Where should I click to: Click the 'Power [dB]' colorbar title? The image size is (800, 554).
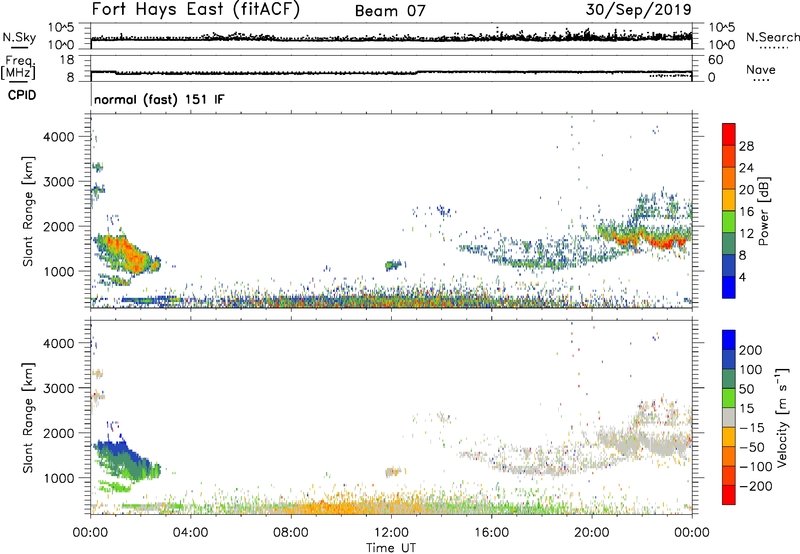pyautogui.click(x=763, y=211)
